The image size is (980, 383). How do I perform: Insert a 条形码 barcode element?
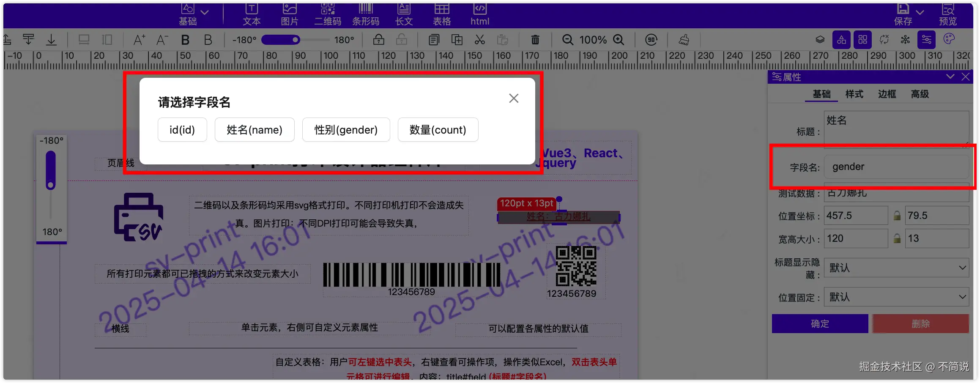coord(366,14)
